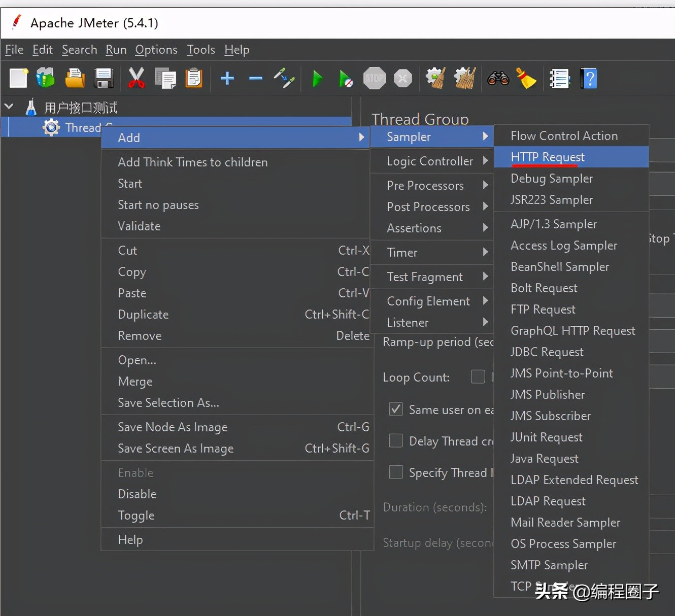The image size is (675, 616).
Task: Uncheck Same user on each iteration
Action: [x=396, y=409]
